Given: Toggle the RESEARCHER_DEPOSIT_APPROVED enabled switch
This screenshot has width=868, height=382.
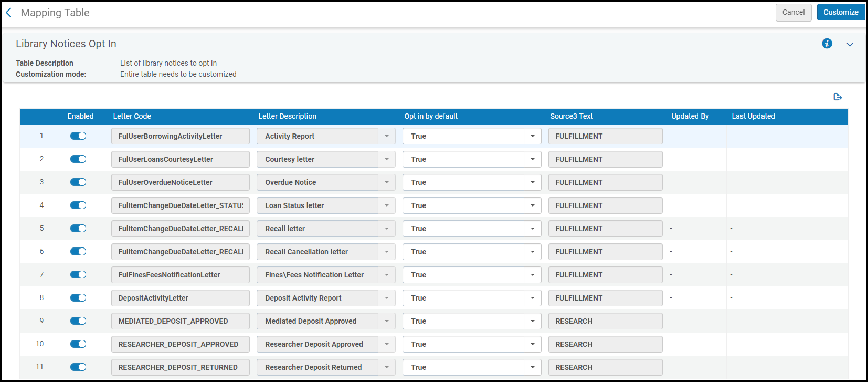Looking at the screenshot, I should click(x=78, y=344).
